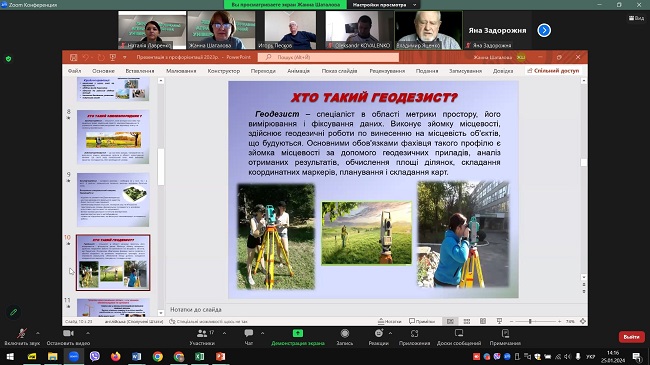This screenshot has width=650, height=365.
Task: Click the red Выйти leave button
Action: [x=631, y=337]
